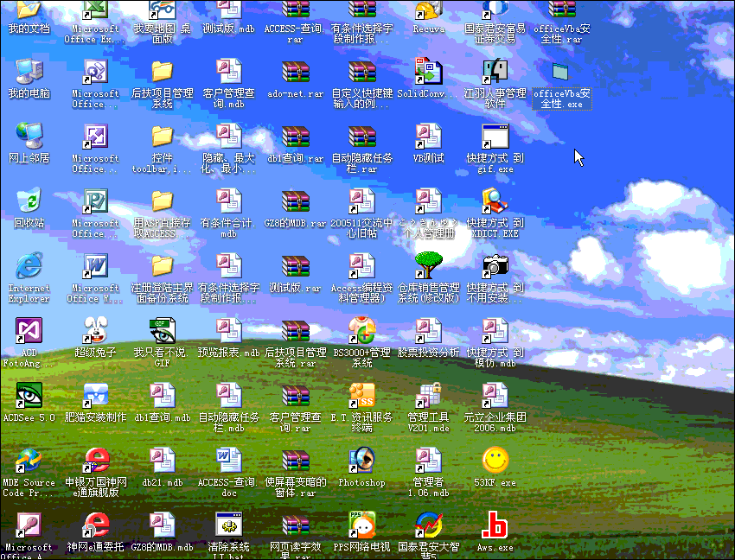Viewport: 735px width, 560px height.
Task: Select the db1查询.mdb database file
Action: 163,396
